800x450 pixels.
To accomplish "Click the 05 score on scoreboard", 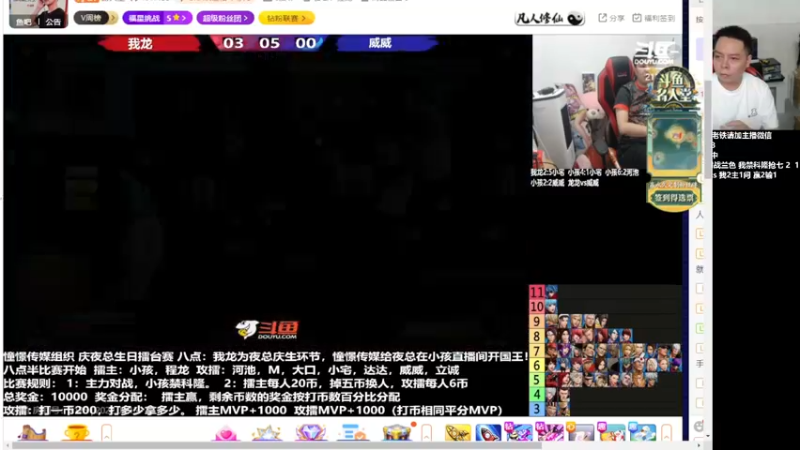I will [x=269, y=43].
